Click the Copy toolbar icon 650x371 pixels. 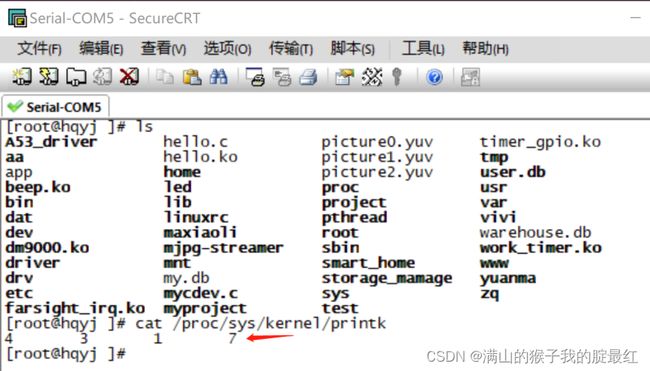coord(165,77)
